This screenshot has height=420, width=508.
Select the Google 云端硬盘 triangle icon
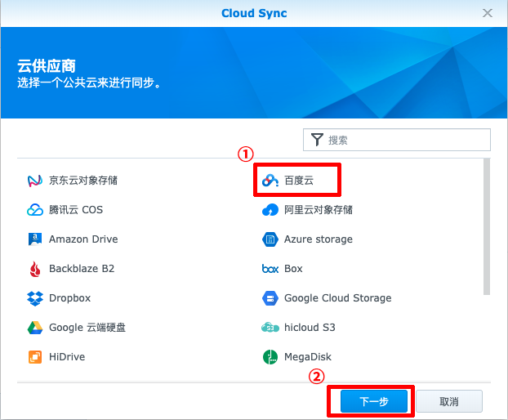(34, 328)
